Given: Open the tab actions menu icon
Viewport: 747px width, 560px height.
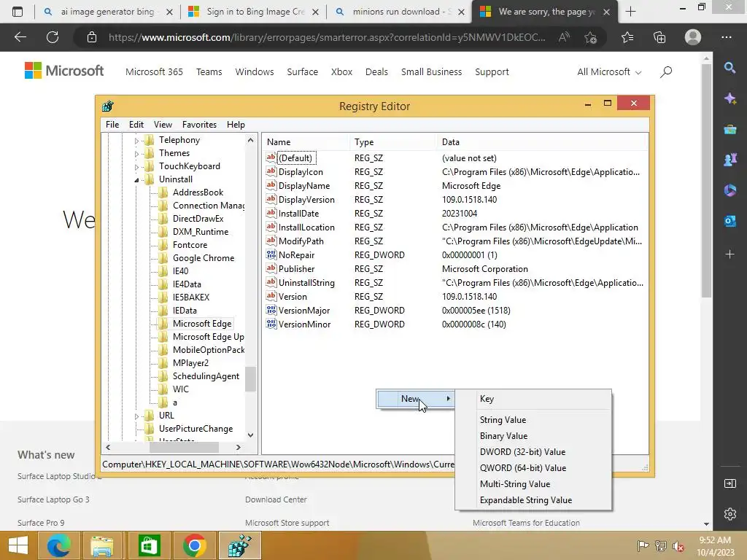Looking at the screenshot, I should [x=18, y=12].
